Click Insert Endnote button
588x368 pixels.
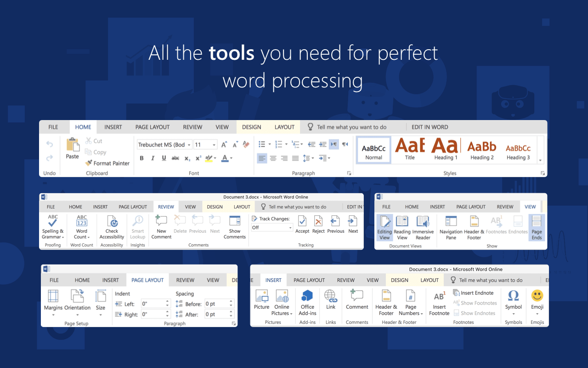[x=473, y=293]
